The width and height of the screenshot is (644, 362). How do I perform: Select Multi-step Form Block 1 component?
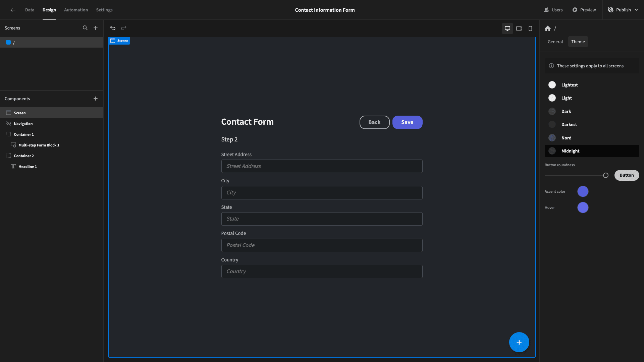click(52, 145)
